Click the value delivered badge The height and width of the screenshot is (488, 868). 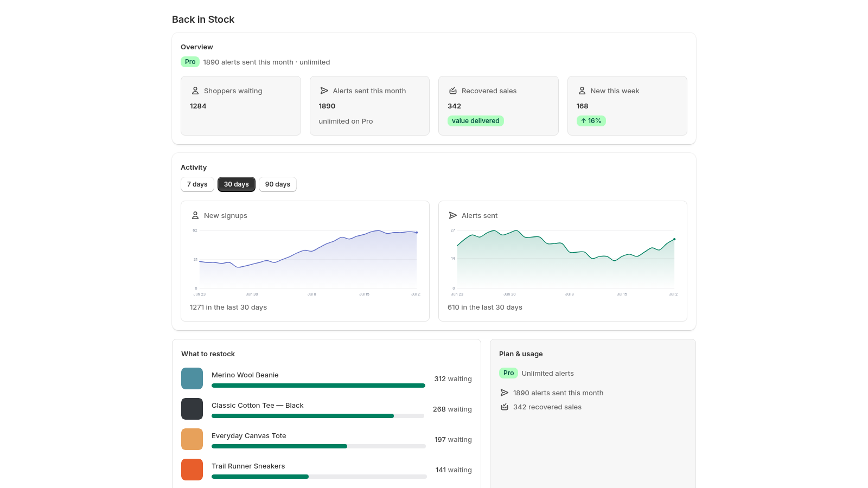point(476,121)
